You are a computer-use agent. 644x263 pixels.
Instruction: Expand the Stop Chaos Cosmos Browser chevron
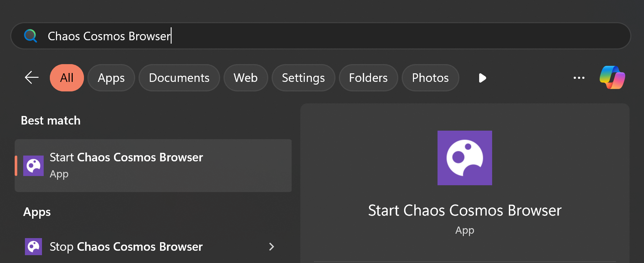[272, 247]
